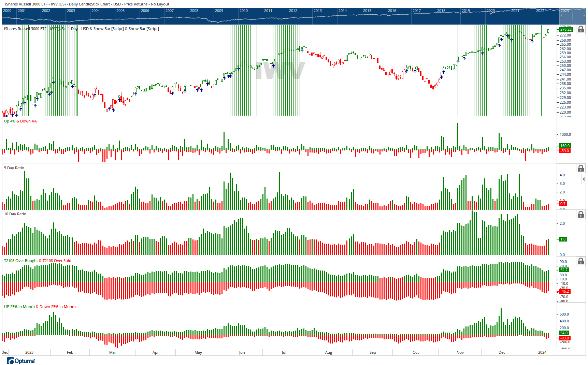Click the "Up 4% & Down 4%" panel title
This screenshot has height=365, width=588.
[20, 121]
